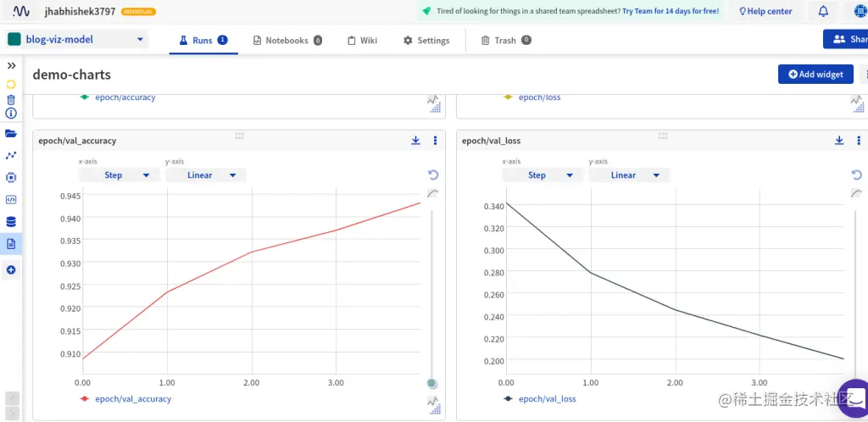The width and height of the screenshot is (868, 422).
Task: Open y-axis Linear dropdown in val_loss widget
Action: pos(630,175)
